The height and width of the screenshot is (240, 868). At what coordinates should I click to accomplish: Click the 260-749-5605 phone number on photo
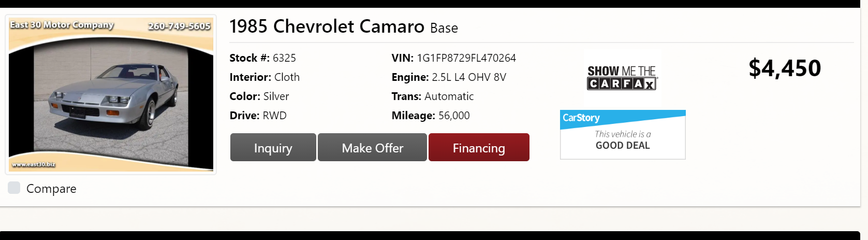(179, 26)
